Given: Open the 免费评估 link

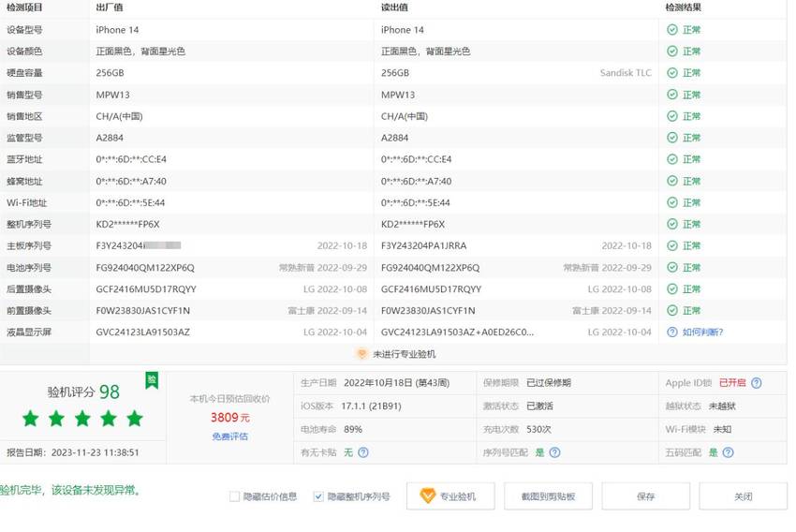Looking at the screenshot, I should click(x=230, y=436).
